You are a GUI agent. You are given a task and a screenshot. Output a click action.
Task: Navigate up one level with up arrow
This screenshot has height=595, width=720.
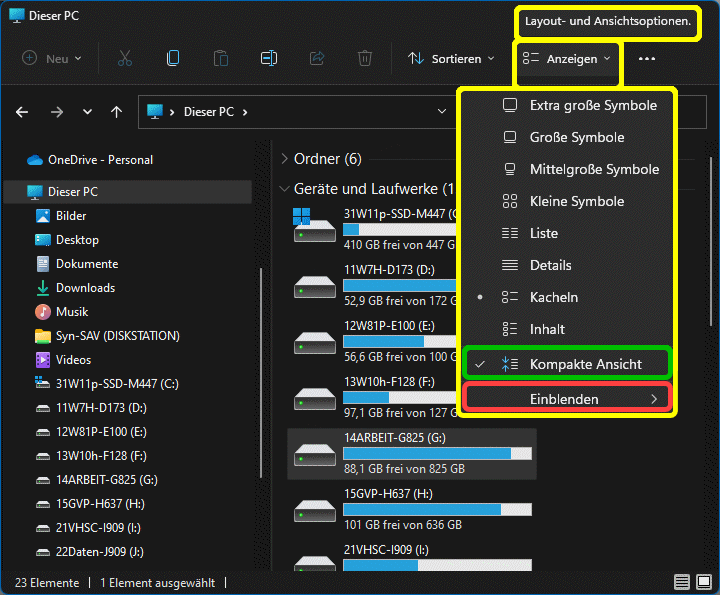(116, 112)
